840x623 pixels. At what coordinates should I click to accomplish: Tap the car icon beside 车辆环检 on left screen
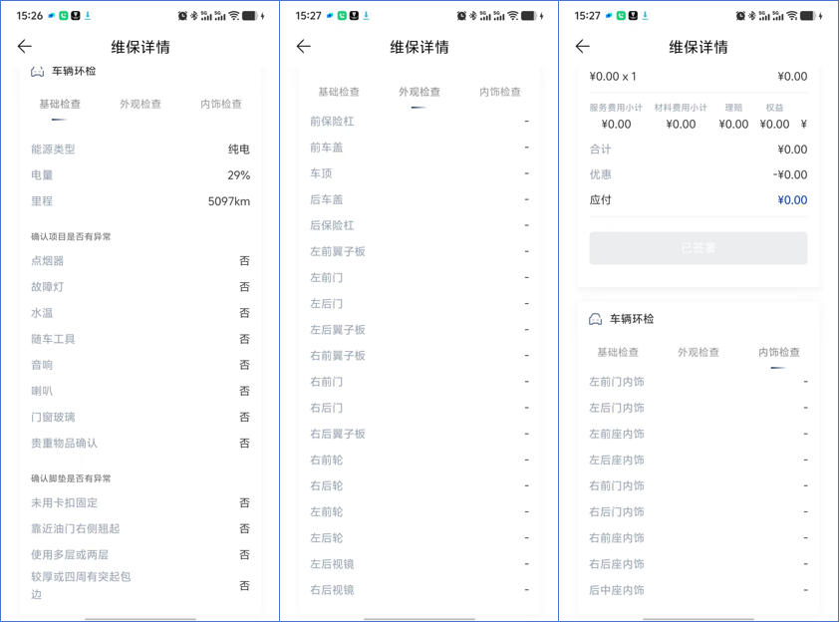[37, 71]
